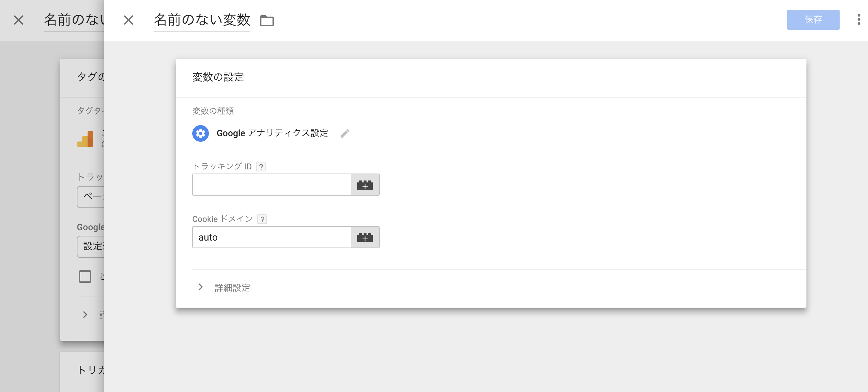Click the 変数の設定 heading
The image size is (868, 392).
(218, 77)
